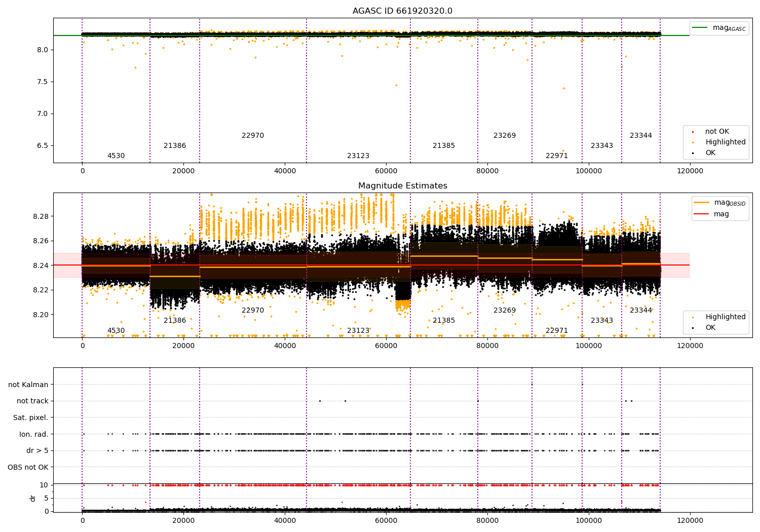The width and height of the screenshot is (760, 532).
Task: Click y-axis tick 8.22 in Magnitude Estimates
Action: (x=41, y=290)
